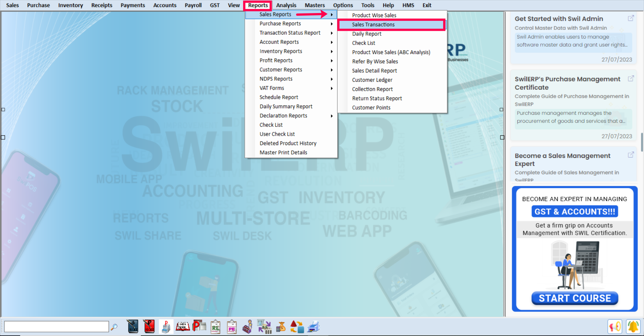Click the right panel vertical scrollbar
644x336 pixels.
click(642, 142)
